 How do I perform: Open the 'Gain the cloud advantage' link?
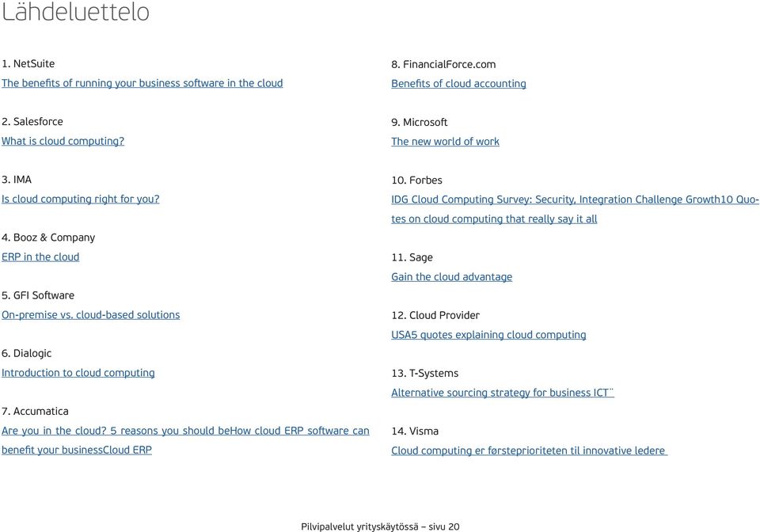(x=452, y=276)
